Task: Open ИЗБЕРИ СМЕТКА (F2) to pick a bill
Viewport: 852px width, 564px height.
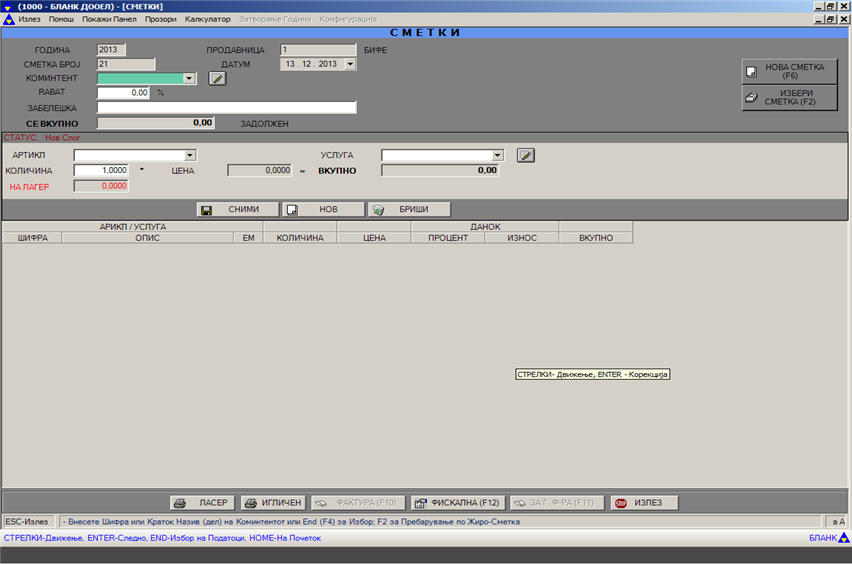Action: [x=787, y=97]
